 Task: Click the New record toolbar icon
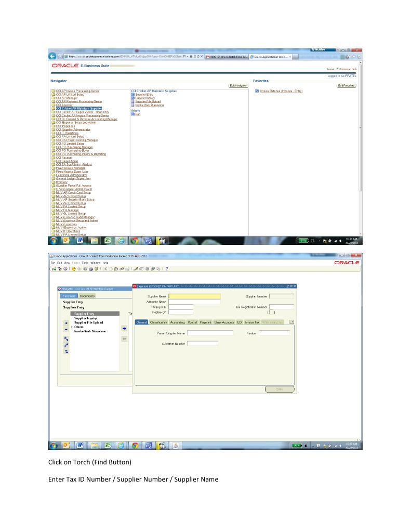pyautogui.click(x=54, y=269)
